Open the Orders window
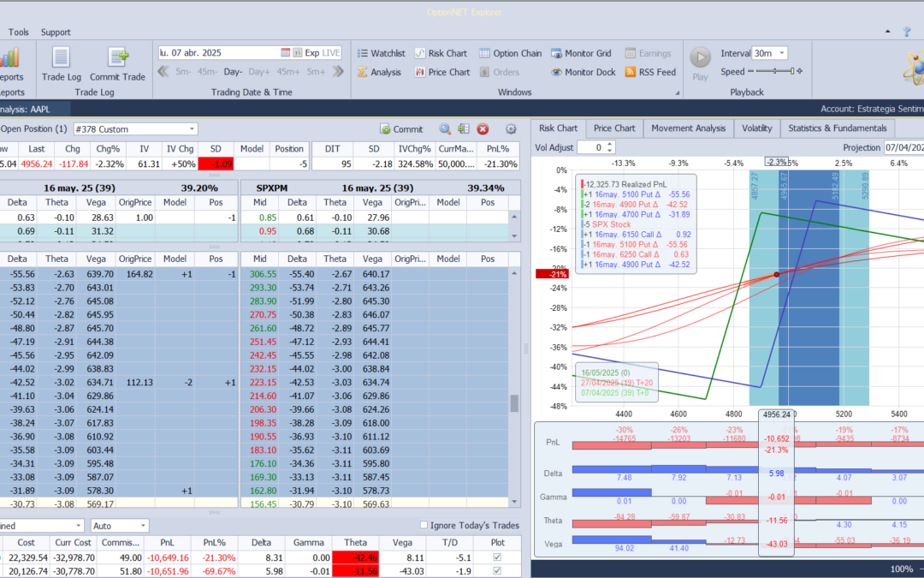This screenshot has width=924, height=578. 499,72
